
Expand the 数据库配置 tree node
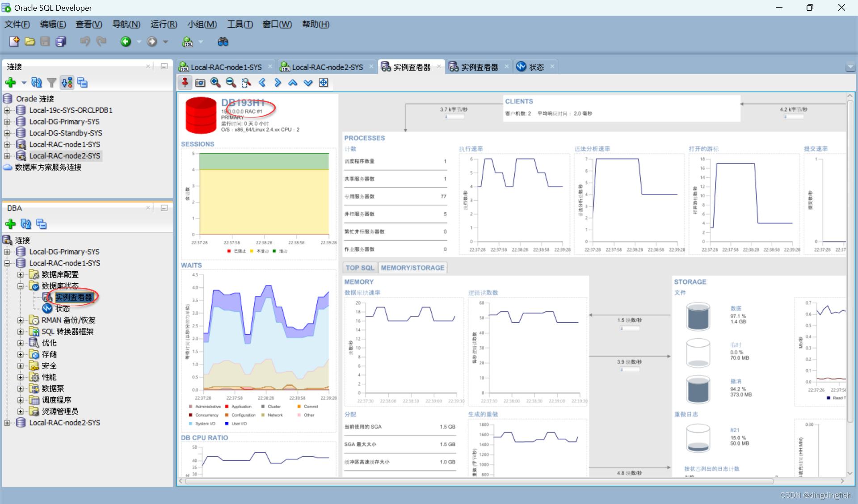tap(21, 274)
